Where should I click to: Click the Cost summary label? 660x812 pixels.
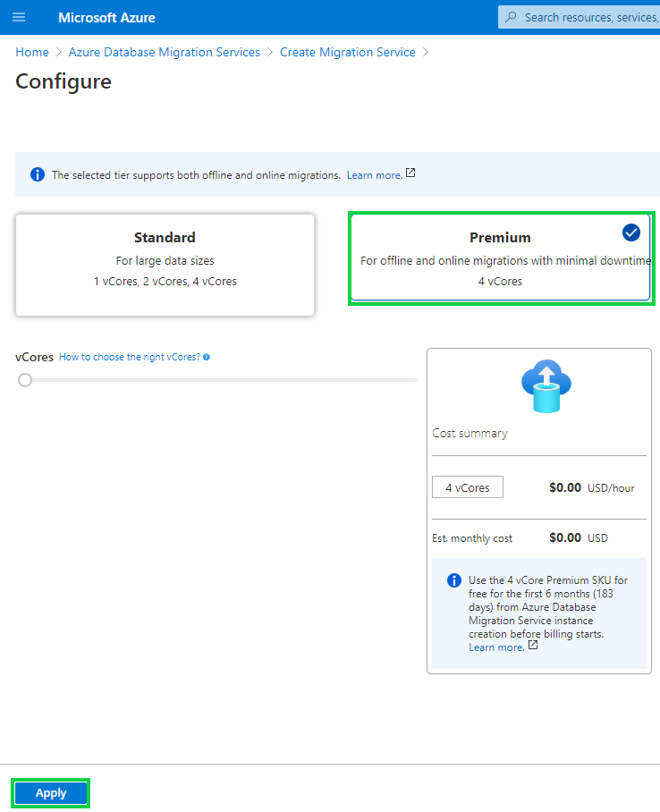[x=470, y=434]
